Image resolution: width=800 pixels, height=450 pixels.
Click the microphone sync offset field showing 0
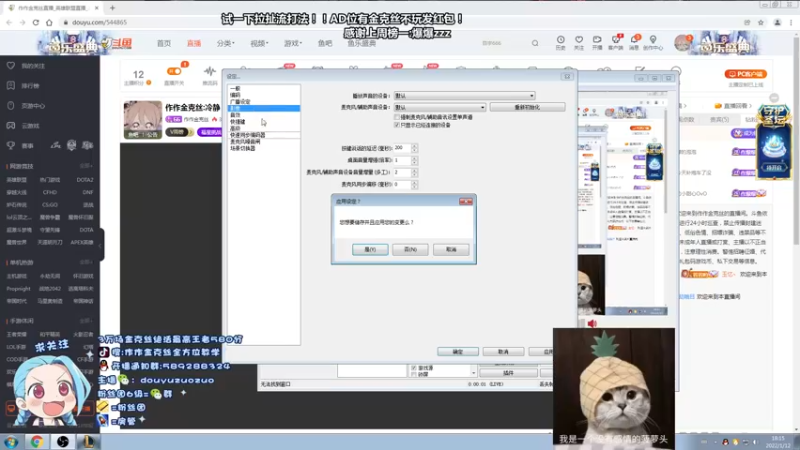(402, 184)
